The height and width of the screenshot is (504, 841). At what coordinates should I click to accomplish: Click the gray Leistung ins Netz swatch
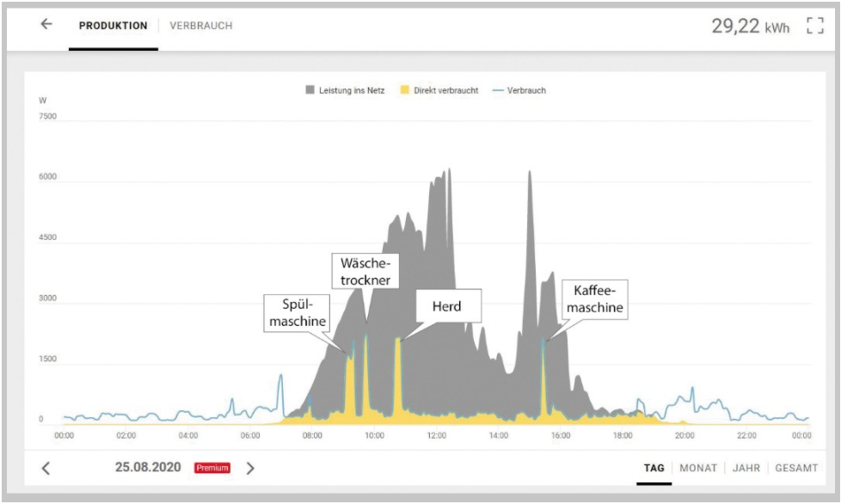tap(310, 90)
